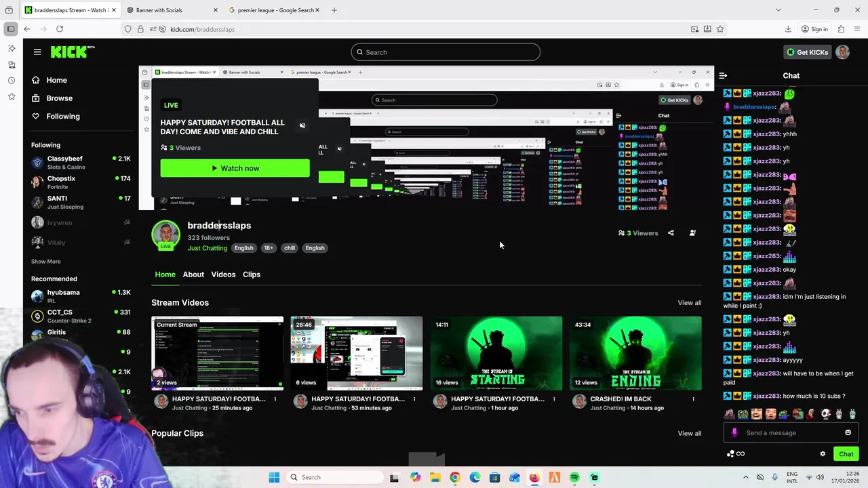Open options for the 25 minutes ago video

pyautogui.click(x=275, y=399)
